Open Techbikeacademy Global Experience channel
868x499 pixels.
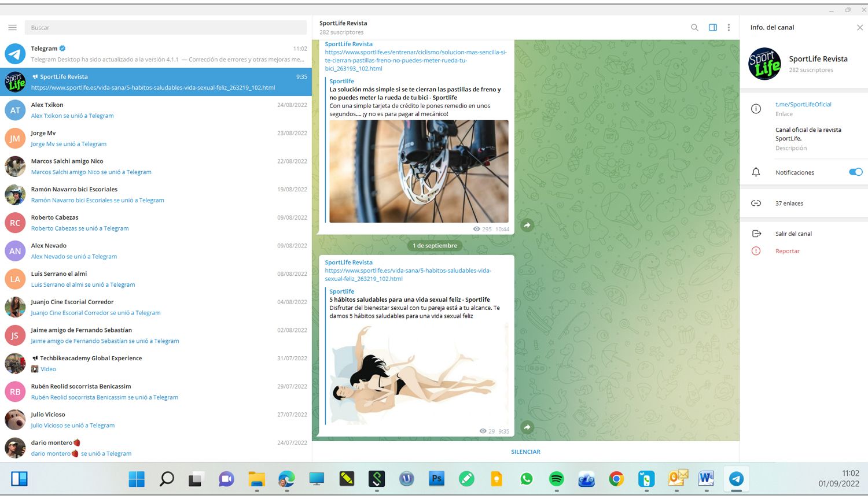point(156,364)
